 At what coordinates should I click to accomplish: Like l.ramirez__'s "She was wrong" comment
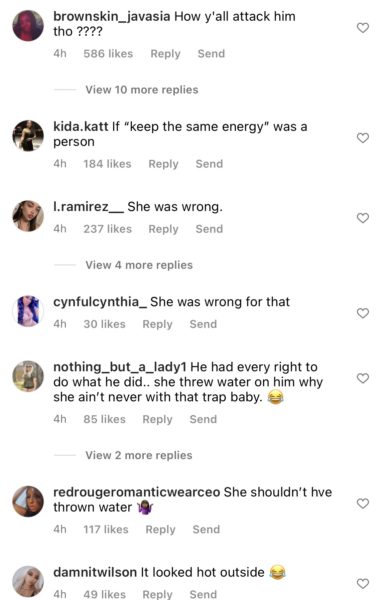coord(363,218)
